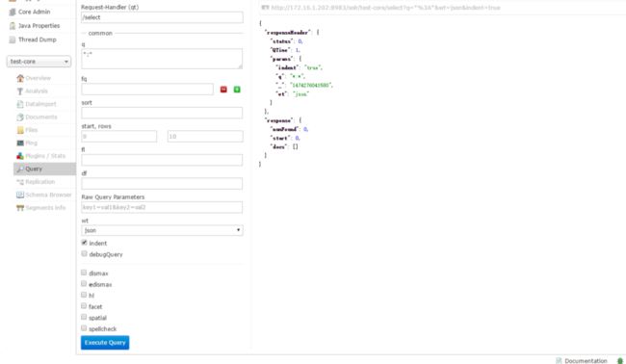Image resolution: width=626 pixels, height=364 pixels.
Task: Open the Segments info section
Action: [x=45, y=208]
